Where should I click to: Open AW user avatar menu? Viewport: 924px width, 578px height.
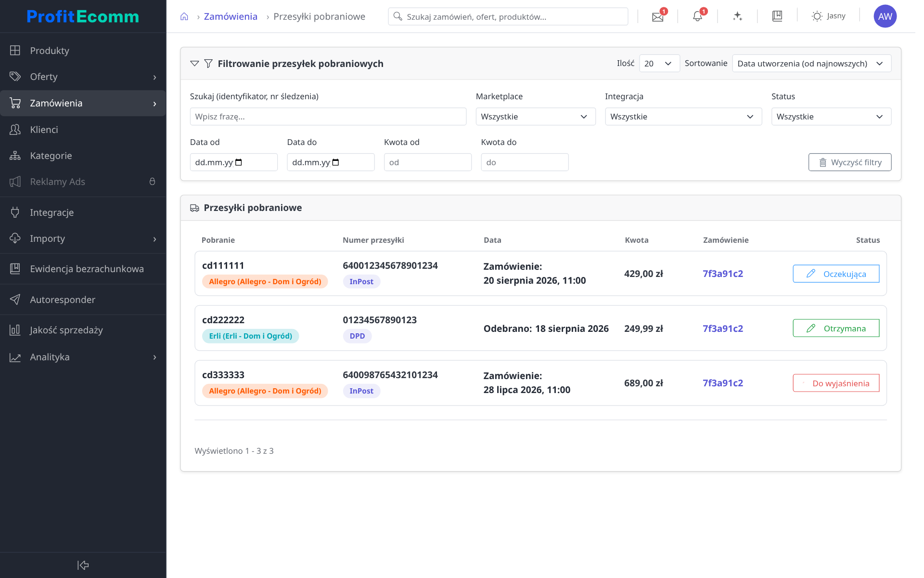click(885, 16)
